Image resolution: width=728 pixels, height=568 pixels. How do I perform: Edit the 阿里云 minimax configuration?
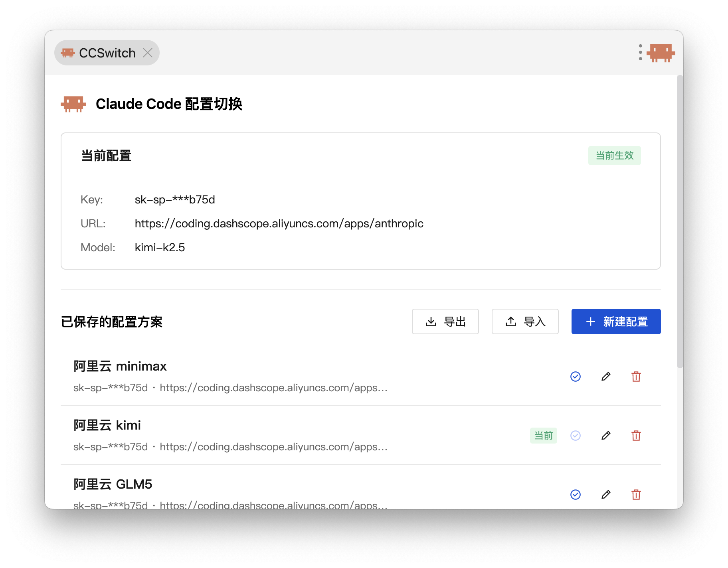tap(606, 377)
